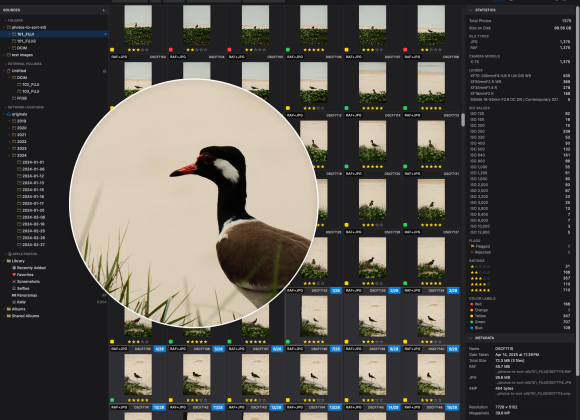Filter by one-star rating in statistics

coord(519,266)
